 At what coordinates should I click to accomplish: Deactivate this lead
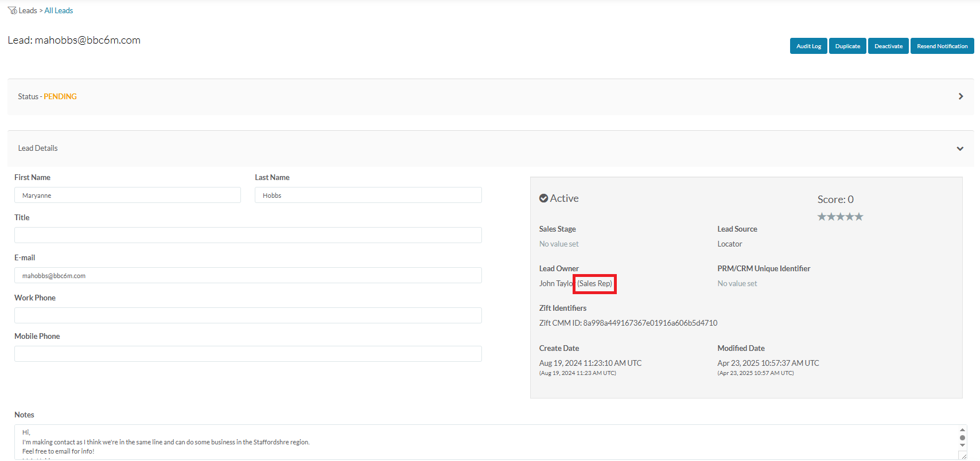click(x=888, y=46)
